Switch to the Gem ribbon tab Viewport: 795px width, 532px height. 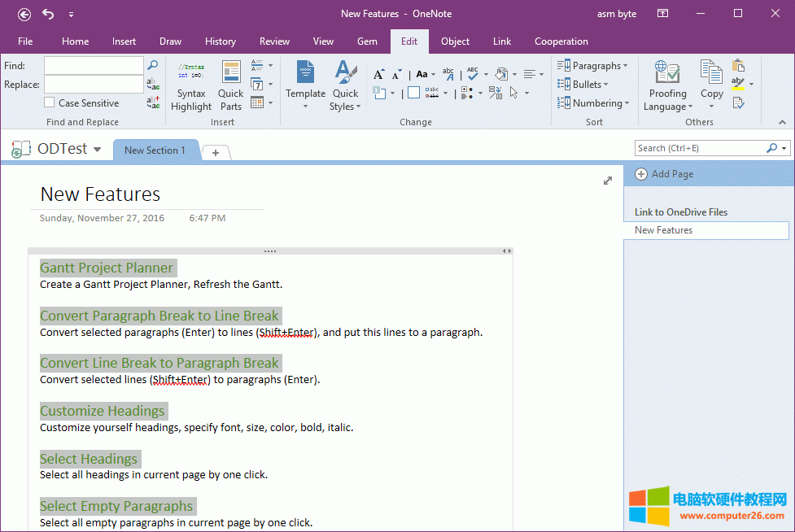pyautogui.click(x=367, y=41)
